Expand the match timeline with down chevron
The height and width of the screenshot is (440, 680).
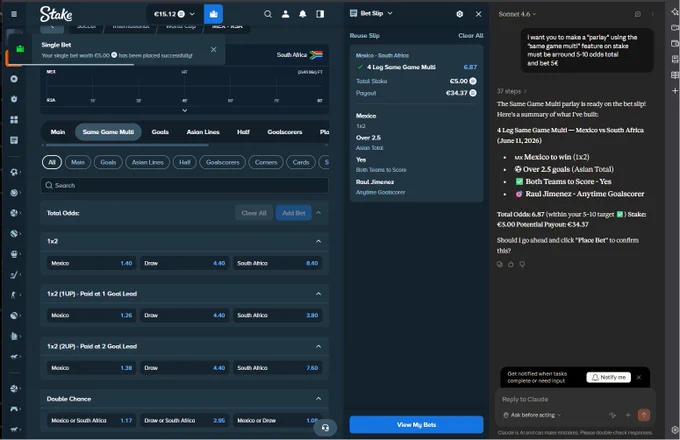pyautogui.click(x=184, y=110)
